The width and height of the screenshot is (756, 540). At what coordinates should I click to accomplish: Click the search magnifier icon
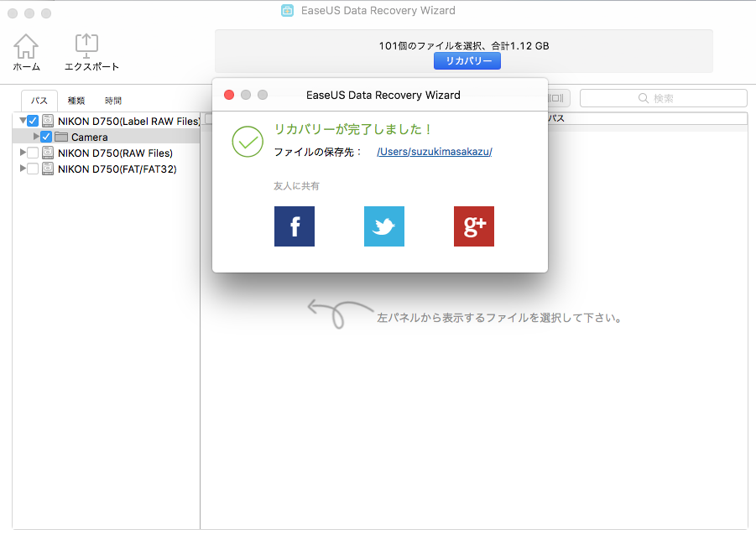[x=644, y=98]
